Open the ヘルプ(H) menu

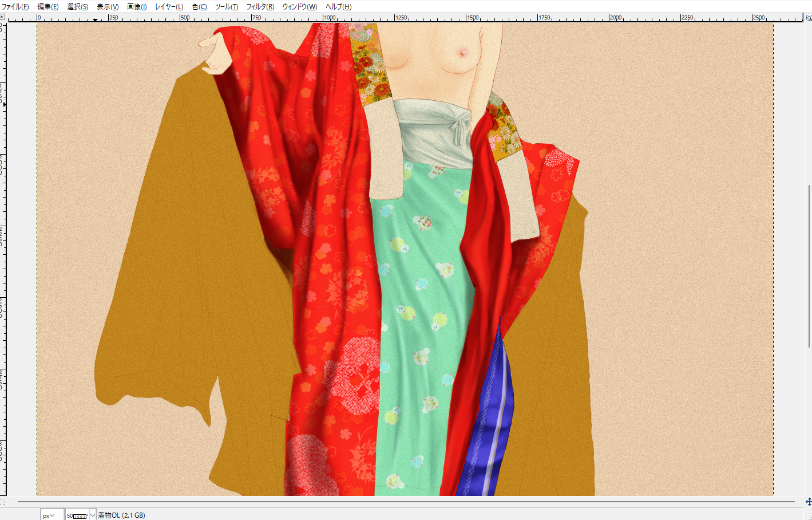(x=338, y=7)
